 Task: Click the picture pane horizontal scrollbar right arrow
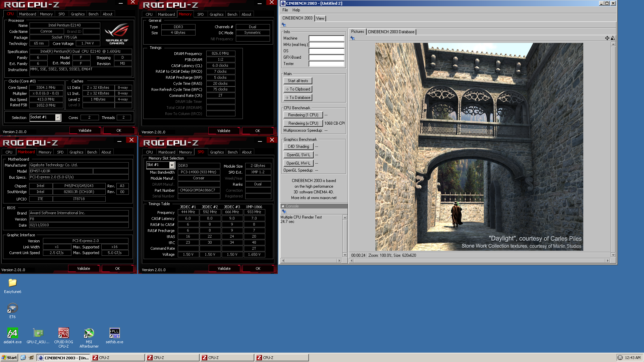[607, 260]
